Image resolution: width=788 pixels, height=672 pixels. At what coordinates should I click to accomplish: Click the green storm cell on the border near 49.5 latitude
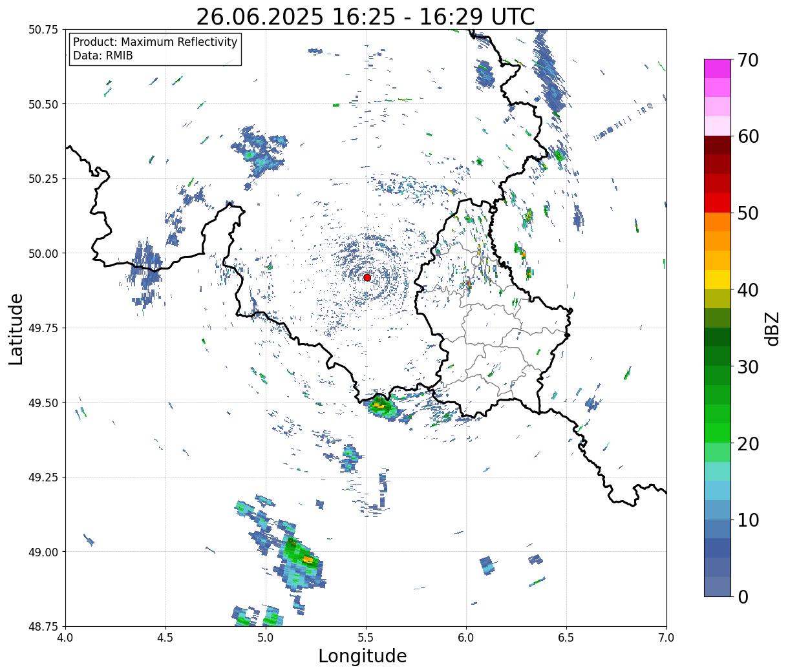point(381,406)
